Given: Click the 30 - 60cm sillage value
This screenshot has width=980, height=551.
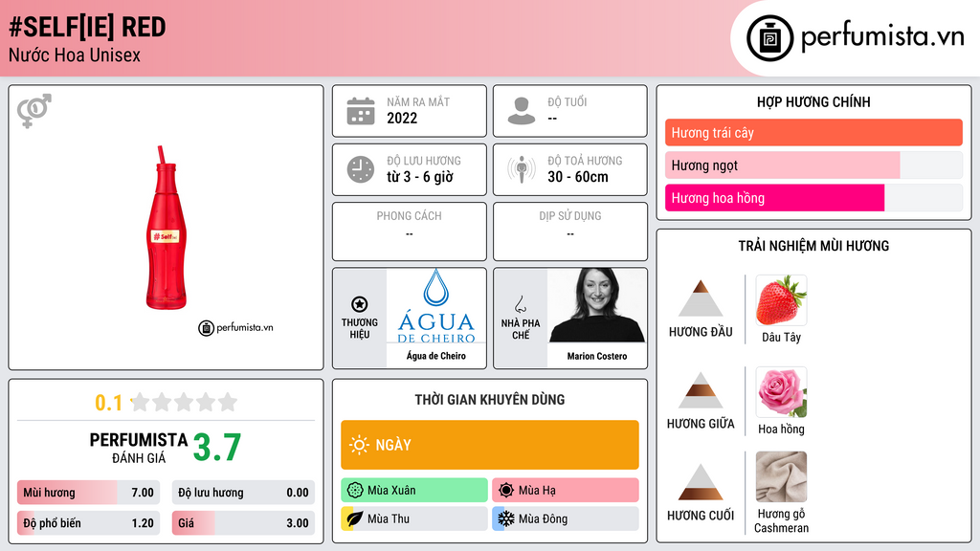Looking at the screenshot, I should pyautogui.click(x=578, y=177).
